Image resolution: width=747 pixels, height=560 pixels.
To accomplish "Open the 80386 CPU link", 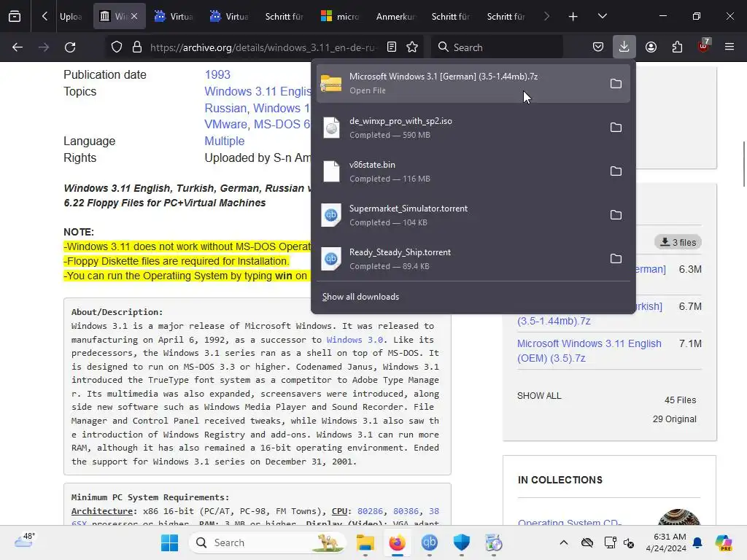I will [x=406, y=511].
